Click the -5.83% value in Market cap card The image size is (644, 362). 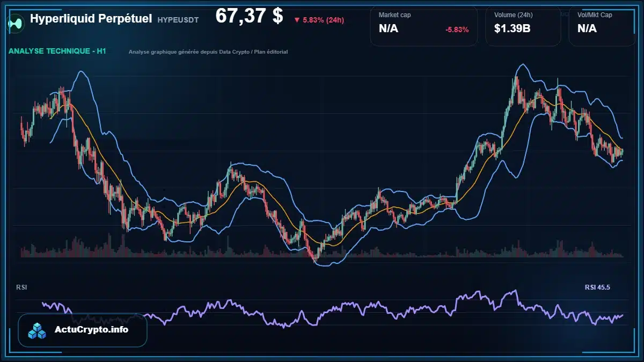coord(457,29)
